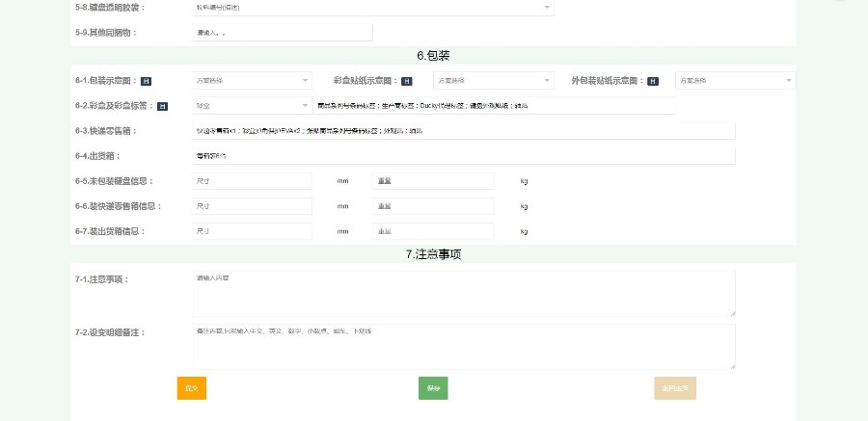Click the '6-7.装出货箱信息' label
The width and height of the screenshot is (868, 421).
point(110,231)
